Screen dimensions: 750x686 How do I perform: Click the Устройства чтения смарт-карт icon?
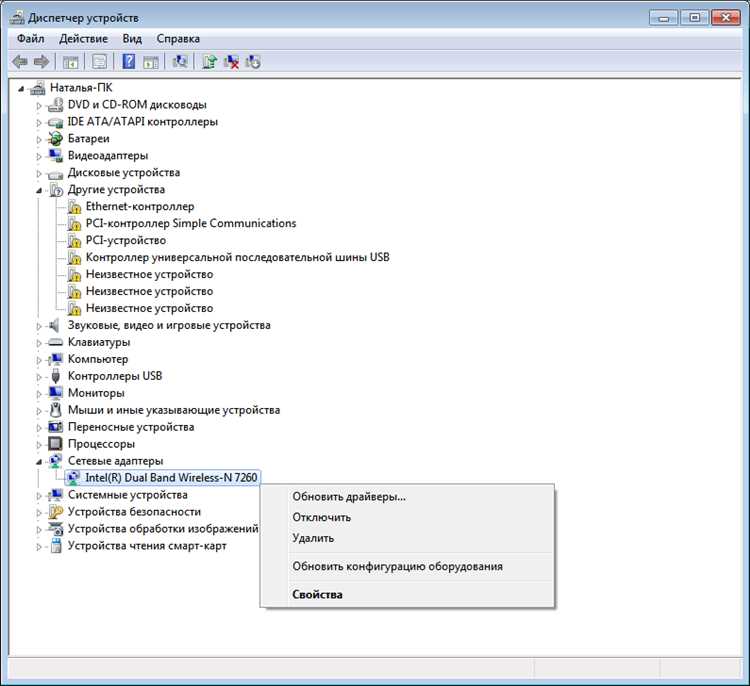[56, 546]
